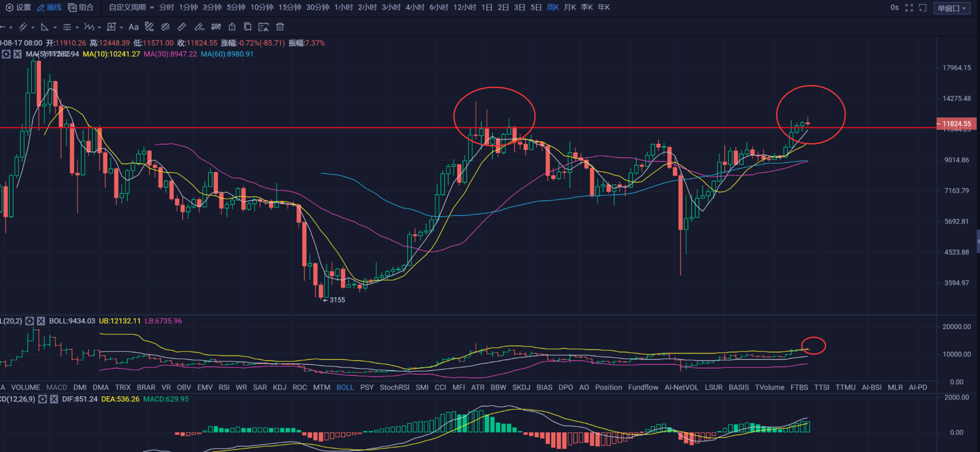Open the 单窗口 window layout dropdown
The height and width of the screenshot is (452, 980).
(x=951, y=8)
